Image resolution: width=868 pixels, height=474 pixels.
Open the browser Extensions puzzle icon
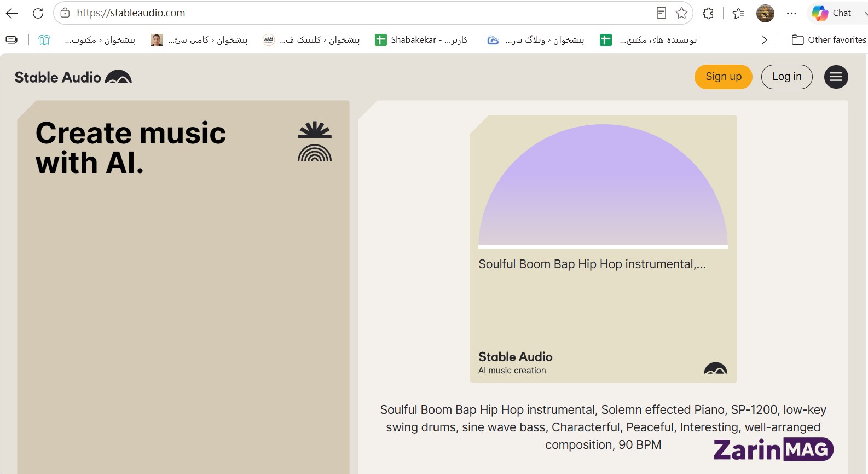click(x=708, y=13)
